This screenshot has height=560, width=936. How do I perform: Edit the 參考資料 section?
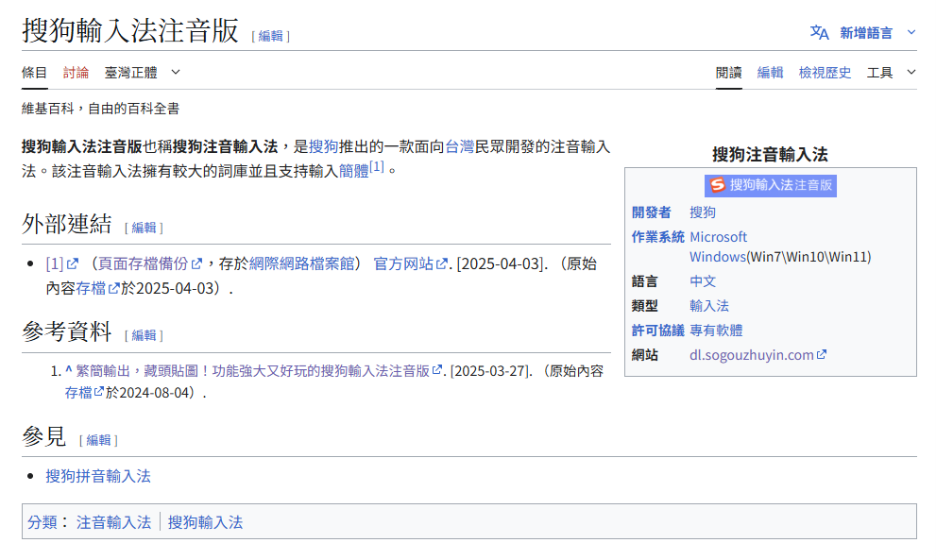coord(144,335)
